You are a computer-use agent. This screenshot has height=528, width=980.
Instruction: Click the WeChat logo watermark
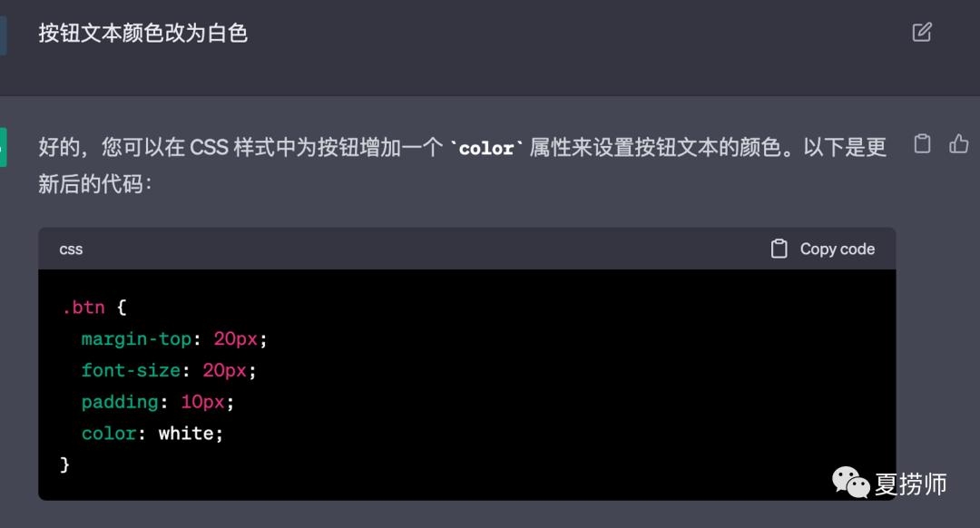(x=851, y=482)
